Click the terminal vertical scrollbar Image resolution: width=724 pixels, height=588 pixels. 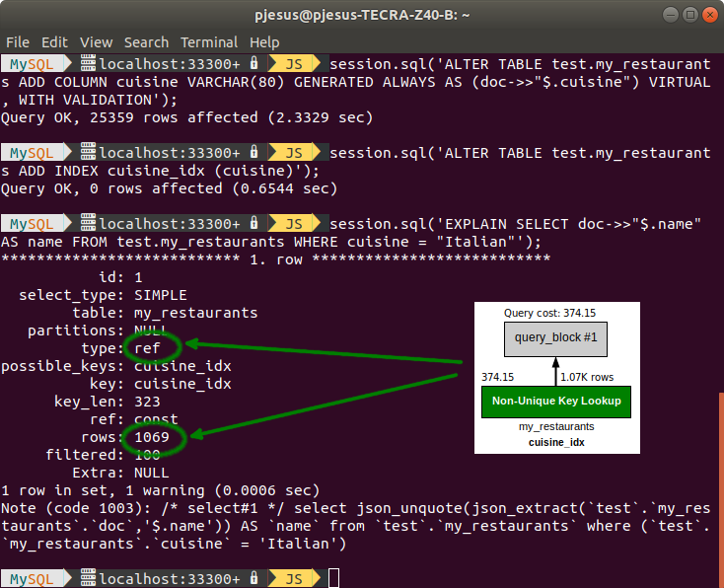tap(721, 489)
